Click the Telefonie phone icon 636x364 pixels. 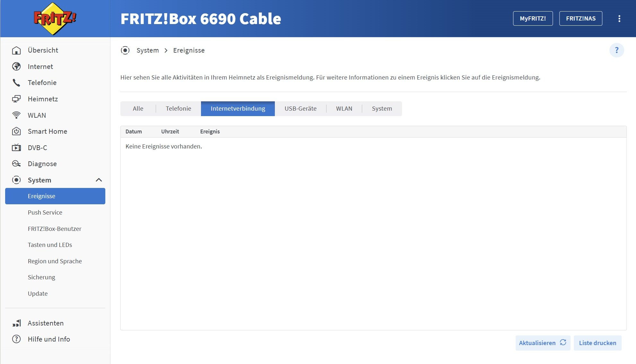click(16, 83)
